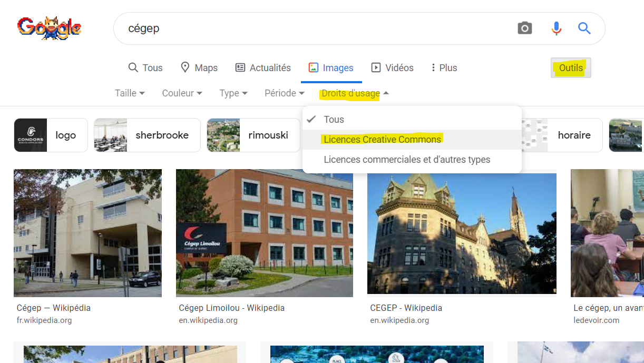The image size is (644, 363).
Task: Open the Cégep Limoilou building image
Action: coord(265,233)
